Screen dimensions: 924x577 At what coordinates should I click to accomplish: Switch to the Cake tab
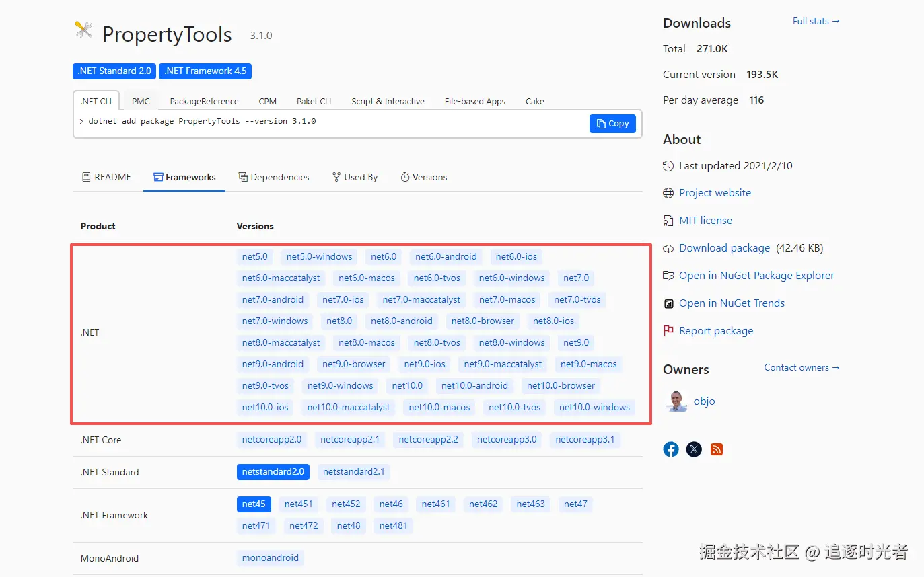535,101
